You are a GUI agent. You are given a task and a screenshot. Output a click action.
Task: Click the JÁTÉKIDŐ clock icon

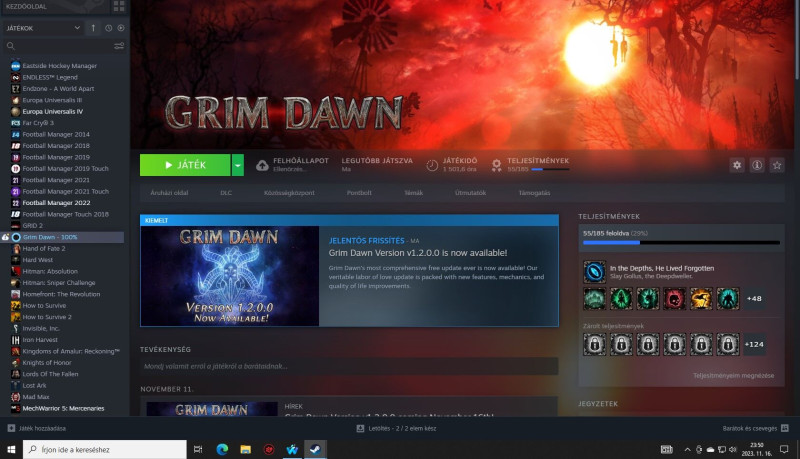click(432, 165)
